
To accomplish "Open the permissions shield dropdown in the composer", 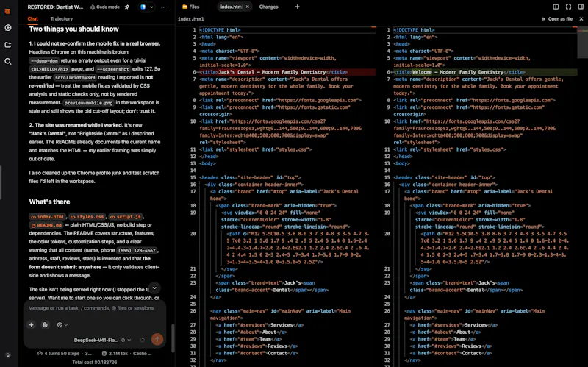I will click(62, 325).
